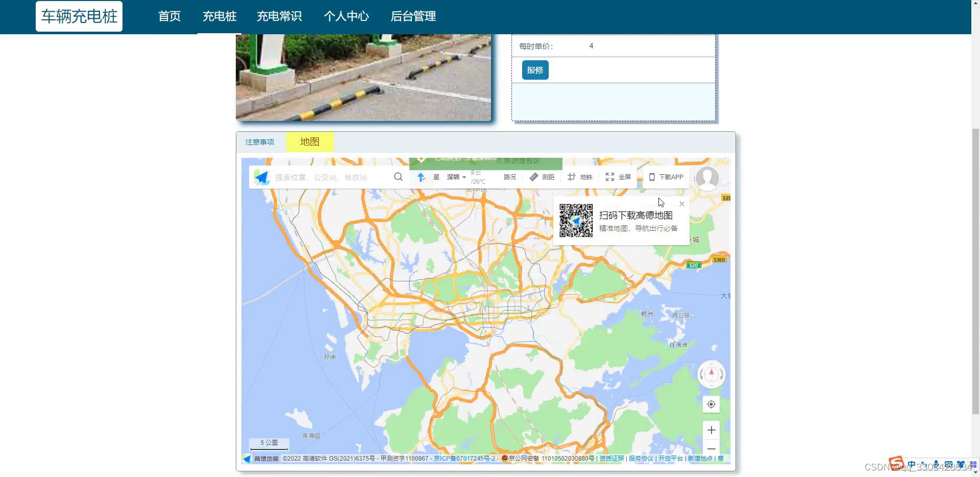Open the 充电桩 navigation item
This screenshot has height=477, width=980.
click(x=219, y=16)
